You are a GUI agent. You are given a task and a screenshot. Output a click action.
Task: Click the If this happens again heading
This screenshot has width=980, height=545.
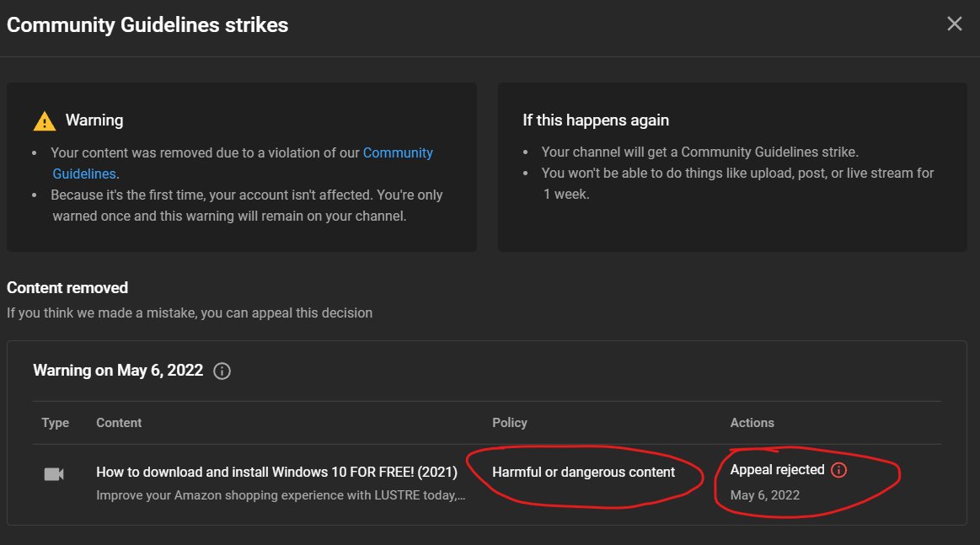[596, 120]
